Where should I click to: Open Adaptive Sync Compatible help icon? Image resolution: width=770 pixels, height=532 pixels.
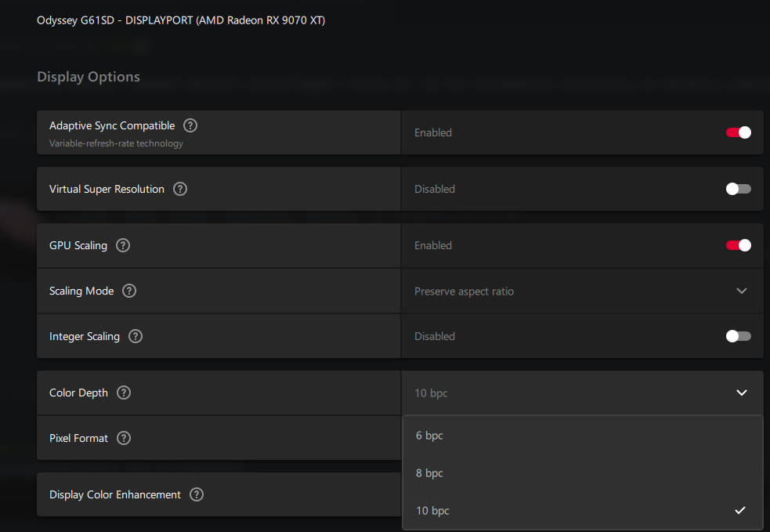[x=190, y=126]
